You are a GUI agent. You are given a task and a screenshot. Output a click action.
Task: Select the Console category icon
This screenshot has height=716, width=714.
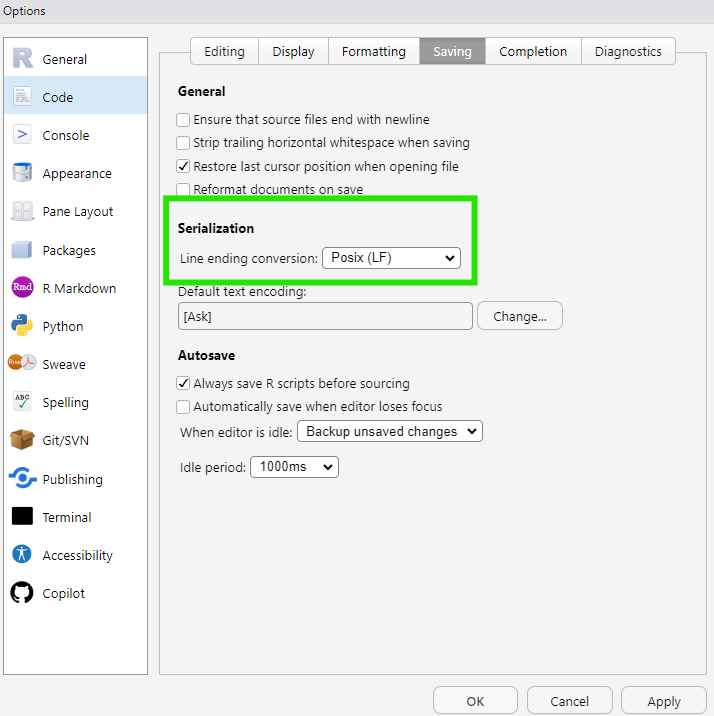[22, 135]
